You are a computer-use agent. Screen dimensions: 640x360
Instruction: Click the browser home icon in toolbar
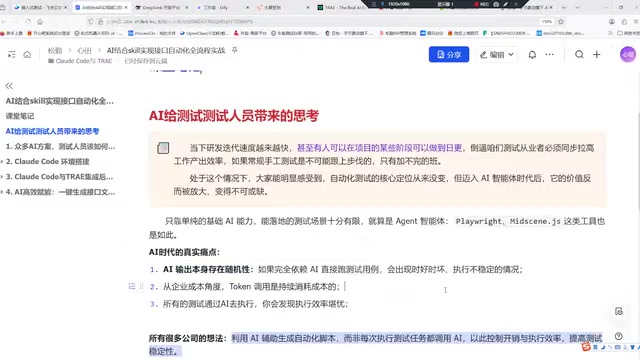(x=40, y=21)
